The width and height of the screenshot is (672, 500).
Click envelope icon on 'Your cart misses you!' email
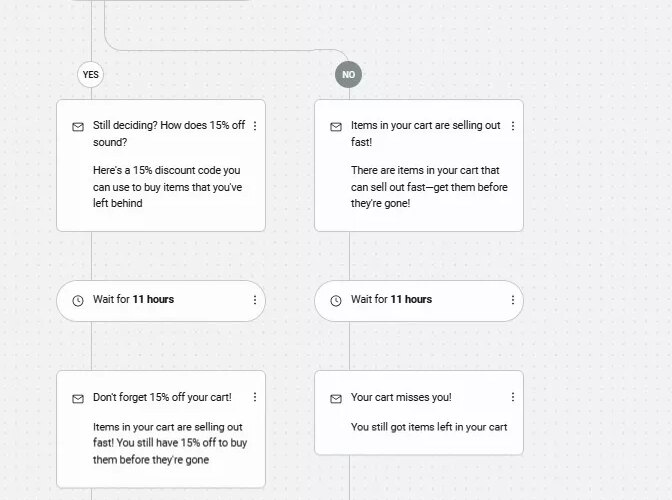pos(336,398)
